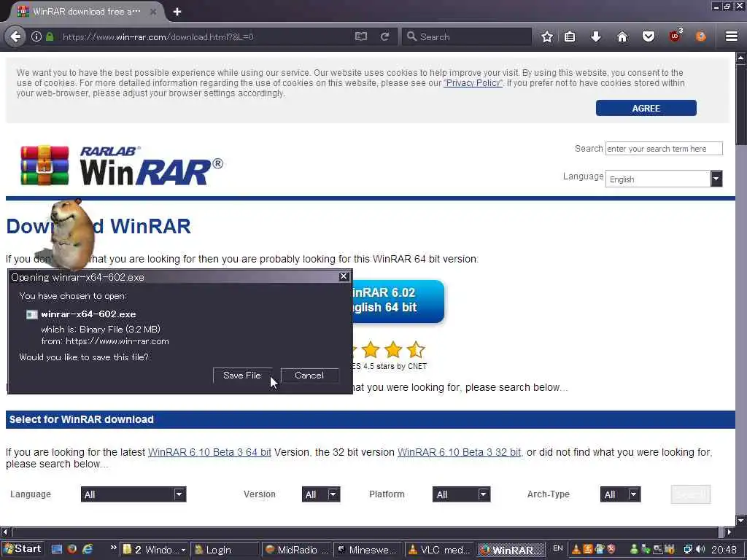The width and height of the screenshot is (747, 560).
Task: Click the Download WinRAR heading
Action: [x=98, y=226]
